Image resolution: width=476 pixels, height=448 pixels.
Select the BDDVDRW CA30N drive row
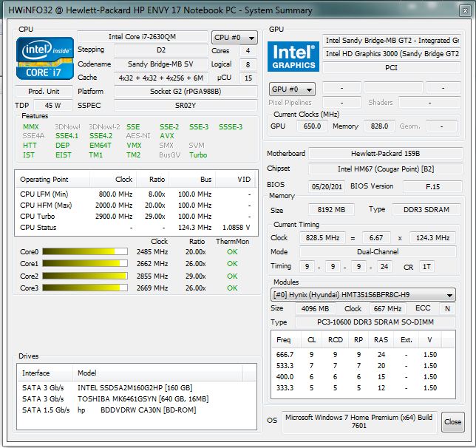point(137,410)
